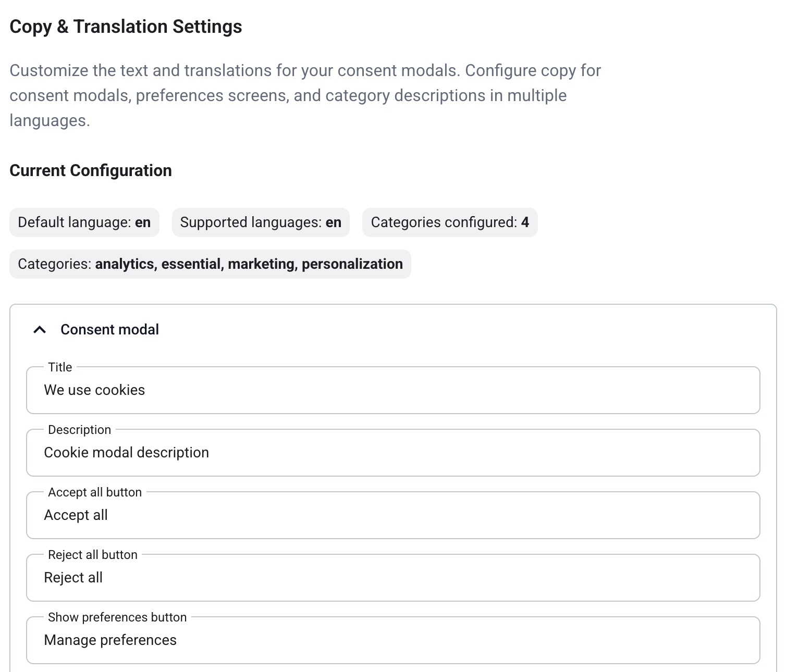Click 'personalization' in the Categories chip
Screen dimensions: 786x672
[x=352, y=264]
